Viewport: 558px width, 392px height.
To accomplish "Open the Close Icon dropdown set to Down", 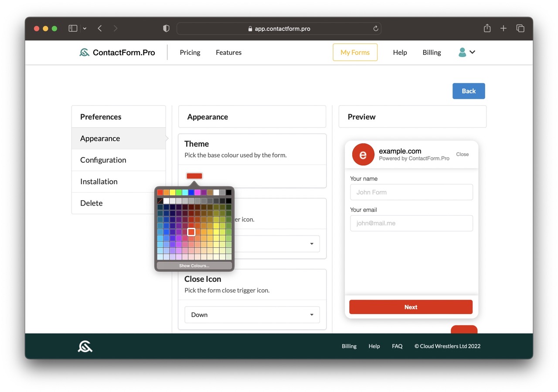I will click(252, 314).
